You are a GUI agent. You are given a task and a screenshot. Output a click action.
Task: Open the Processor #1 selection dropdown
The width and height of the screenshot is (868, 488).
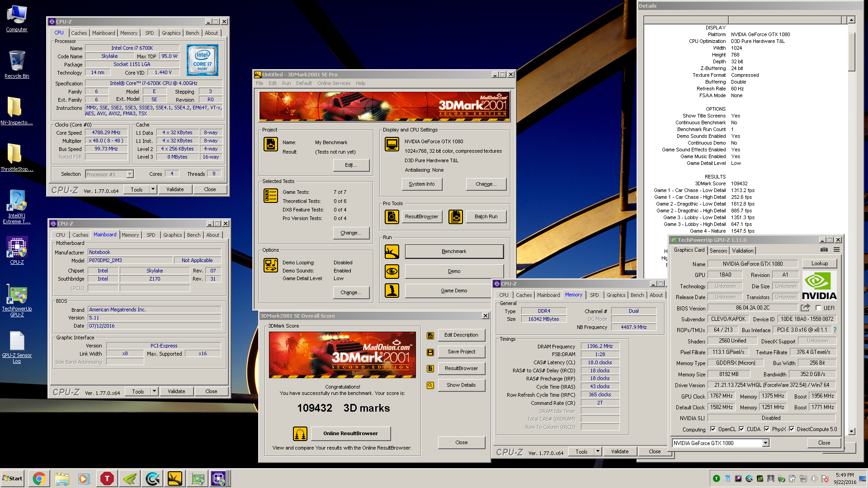pyautogui.click(x=130, y=174)
